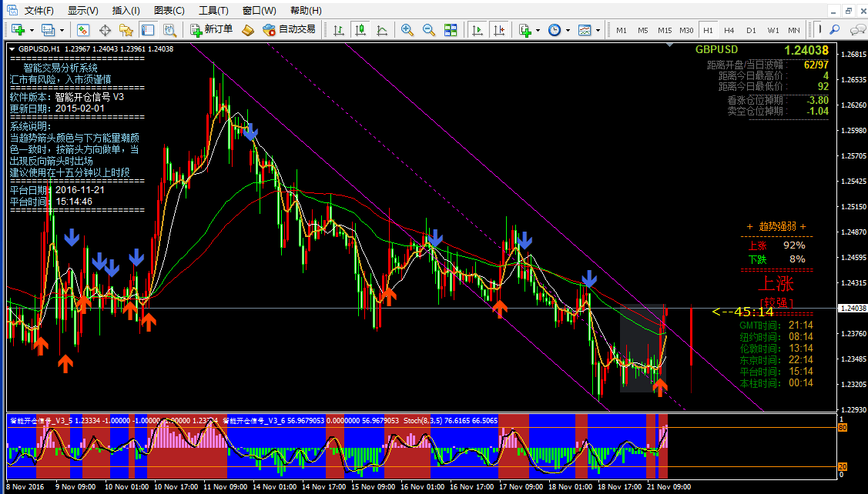Switch chart to bar chart mode
This screenshot has width=868, height=494.
point(337,30)
